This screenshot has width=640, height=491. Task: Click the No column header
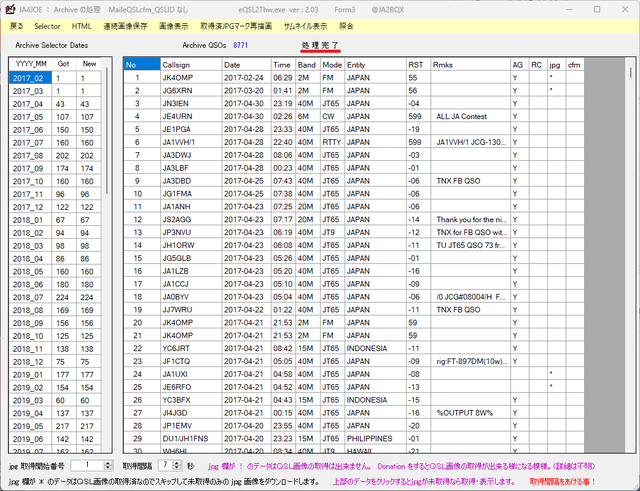pos(142,64)
